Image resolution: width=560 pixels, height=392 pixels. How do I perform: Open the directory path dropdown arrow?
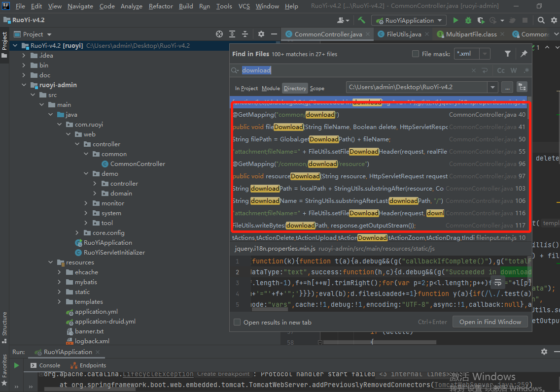492,87
